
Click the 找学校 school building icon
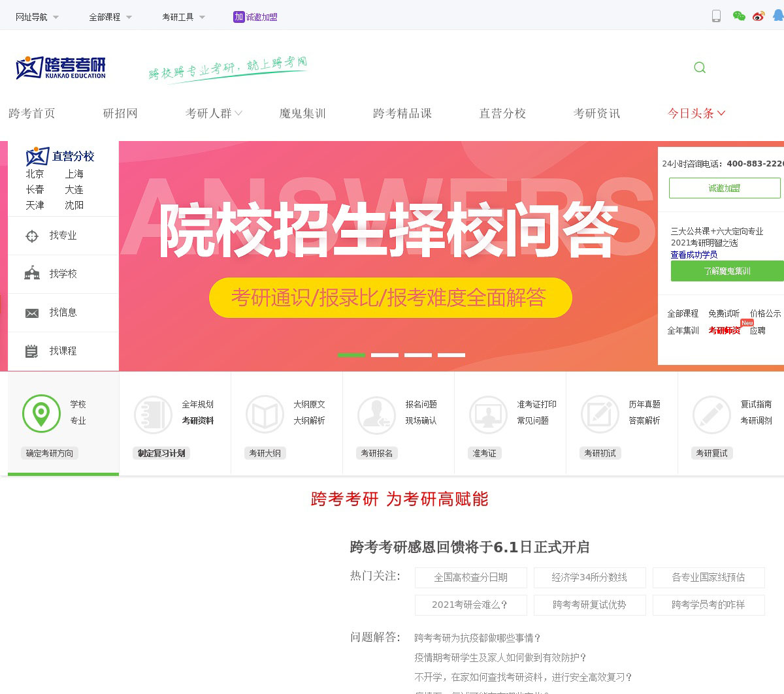click(x=32, y=274)
